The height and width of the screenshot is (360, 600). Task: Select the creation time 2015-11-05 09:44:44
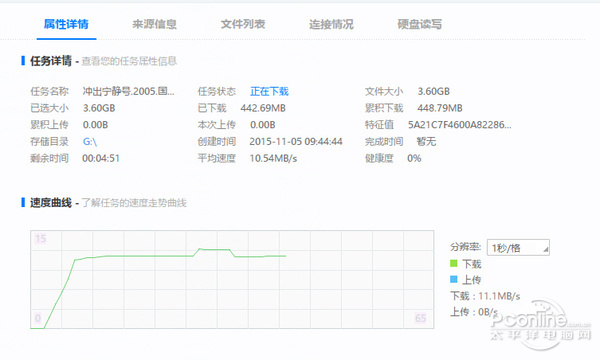point(296,142)
